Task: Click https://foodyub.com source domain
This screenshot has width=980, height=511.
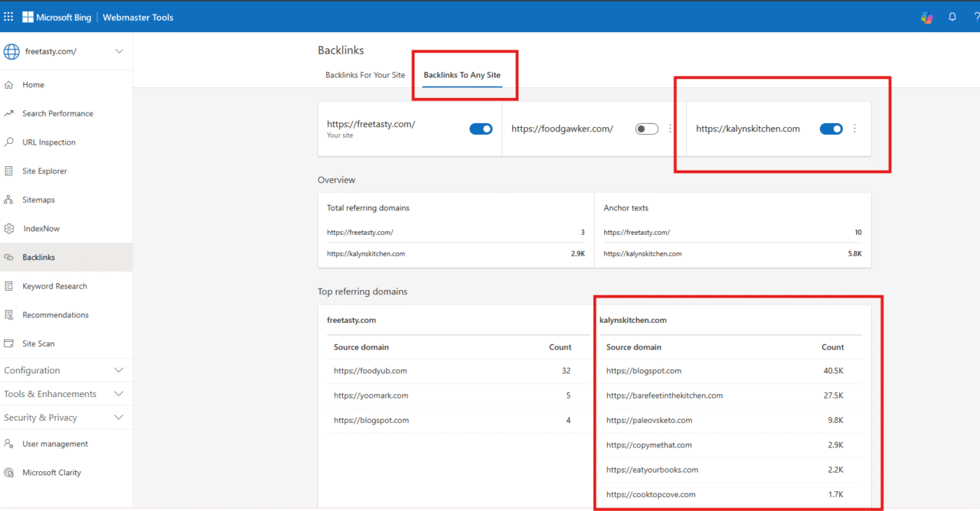Action: (x=371, y=371)
